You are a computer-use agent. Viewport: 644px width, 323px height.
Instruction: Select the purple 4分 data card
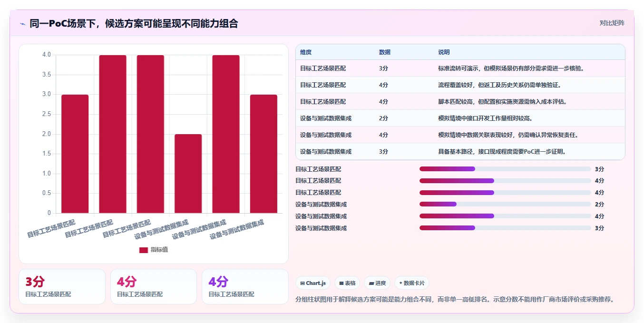(245, 286)
